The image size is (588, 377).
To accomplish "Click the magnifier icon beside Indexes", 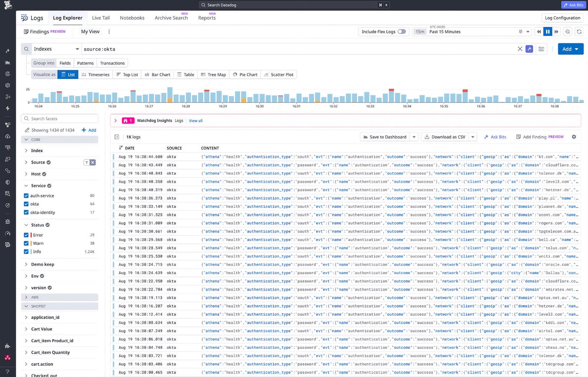I will coord(26,49).
